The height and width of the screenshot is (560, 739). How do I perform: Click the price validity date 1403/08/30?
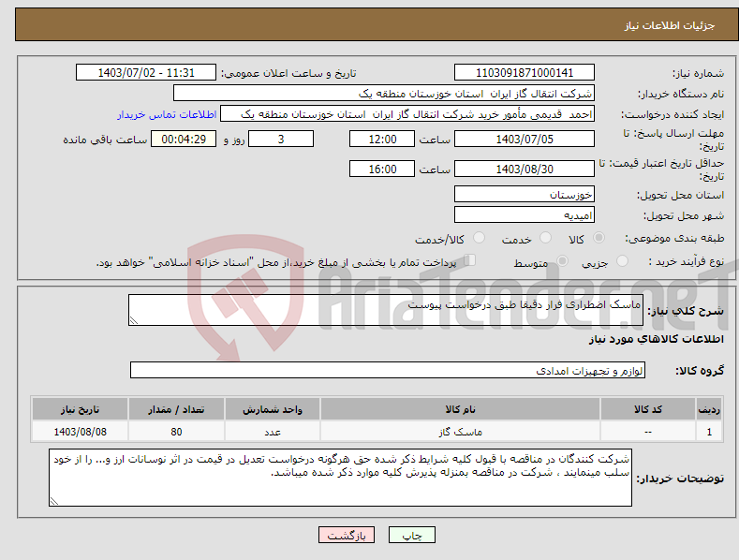525,169
